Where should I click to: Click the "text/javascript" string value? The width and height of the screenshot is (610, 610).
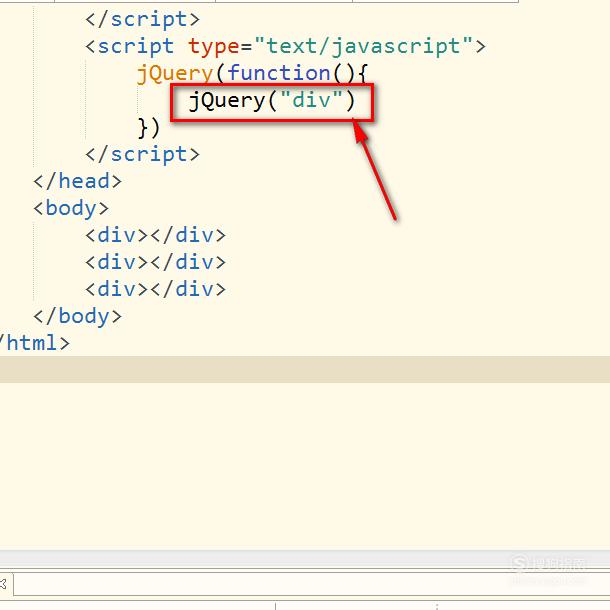pyautogui.click(x=363, y=47)
